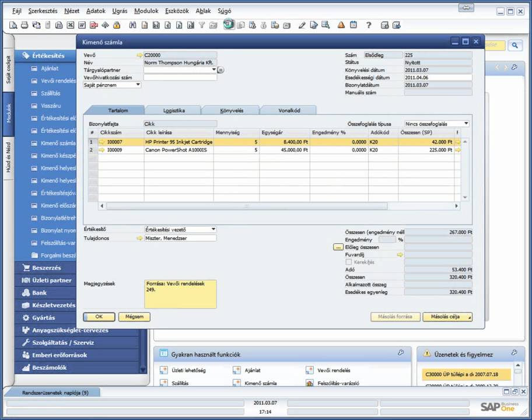The width and height of the screenshot is (532, 420).
Task: Open the Tulajdonos link arrow for Miszter, Menedzser
Action: click(x=139, y=238)
